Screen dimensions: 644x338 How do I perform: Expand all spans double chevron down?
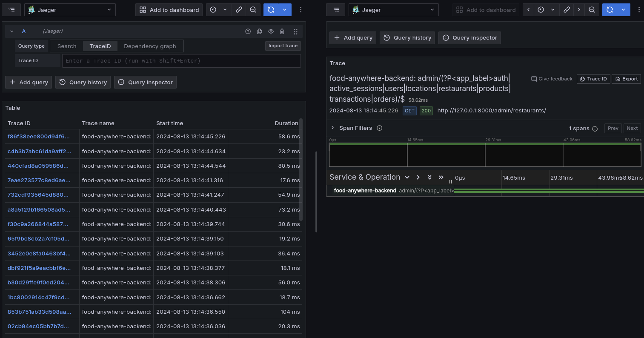429,177
